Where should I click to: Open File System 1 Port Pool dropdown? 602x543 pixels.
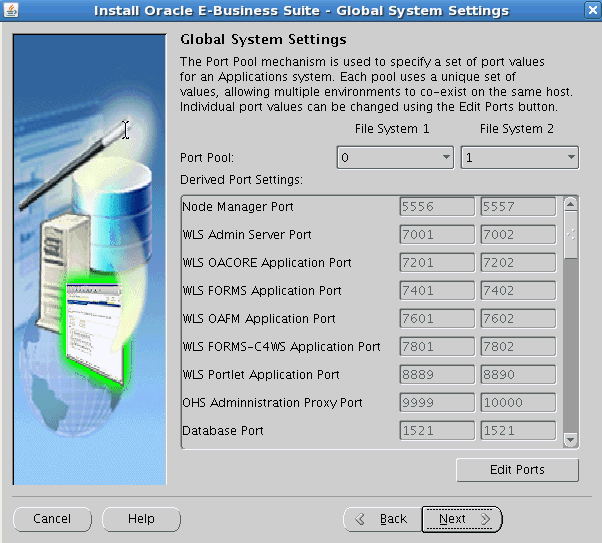click(395, 157)
